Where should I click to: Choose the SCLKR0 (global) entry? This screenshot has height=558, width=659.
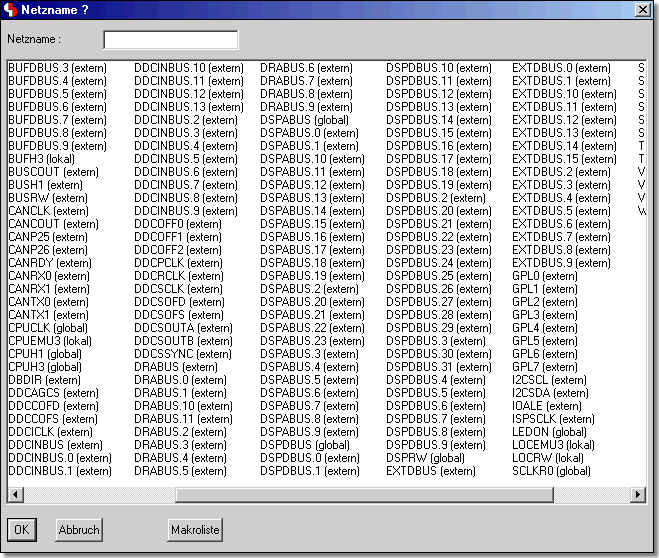coord(551,471)
